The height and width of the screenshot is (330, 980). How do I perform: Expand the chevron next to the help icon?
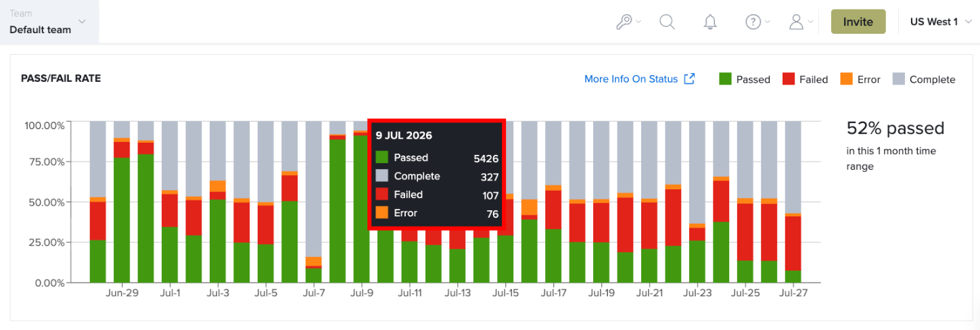768,22
